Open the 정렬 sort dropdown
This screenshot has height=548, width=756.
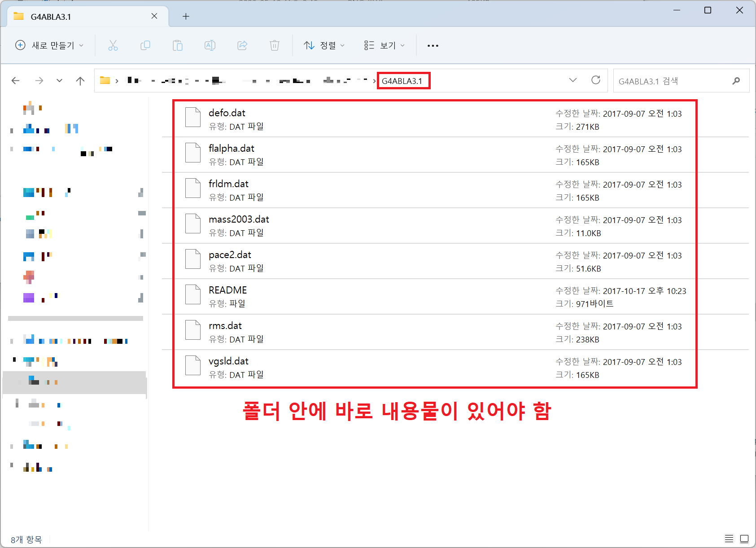(x=324, y=45)
